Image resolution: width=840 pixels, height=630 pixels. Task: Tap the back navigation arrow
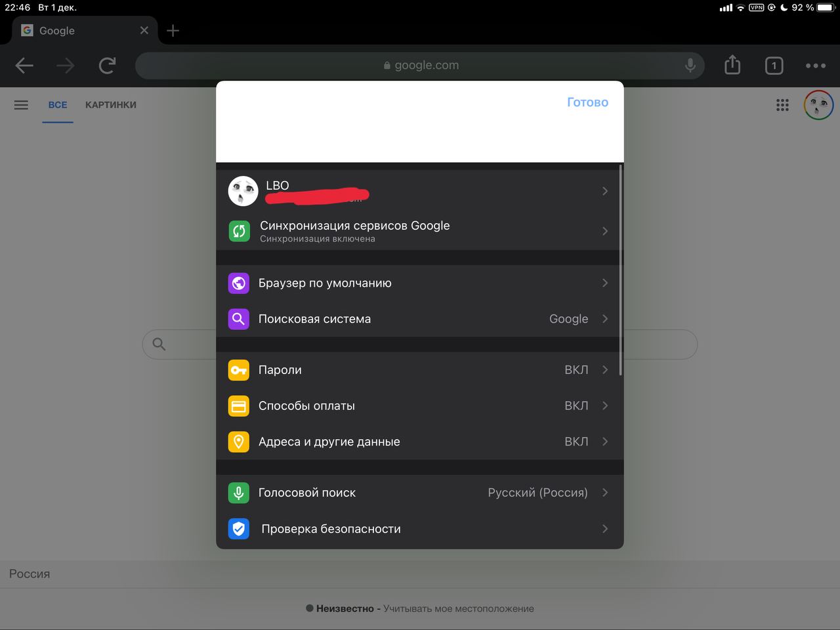24,65
